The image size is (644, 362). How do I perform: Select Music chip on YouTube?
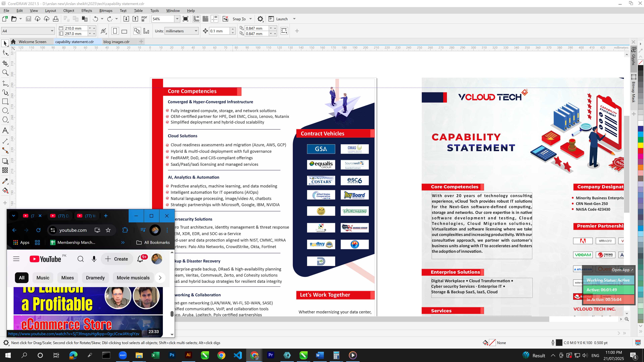(x=43, y=278)
